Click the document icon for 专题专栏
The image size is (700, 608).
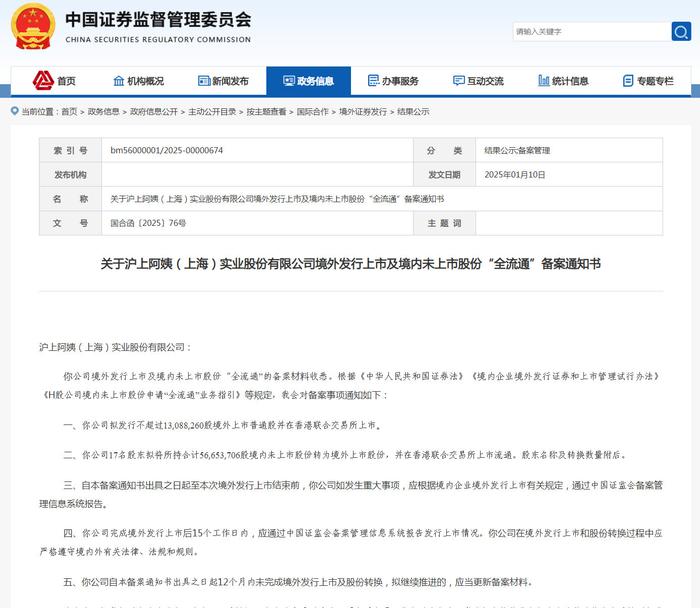tap(628, 81)
